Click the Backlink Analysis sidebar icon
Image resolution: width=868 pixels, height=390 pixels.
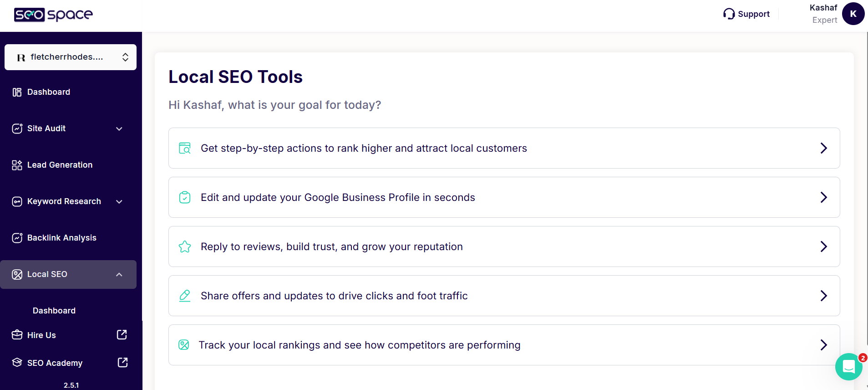[17, 238]
